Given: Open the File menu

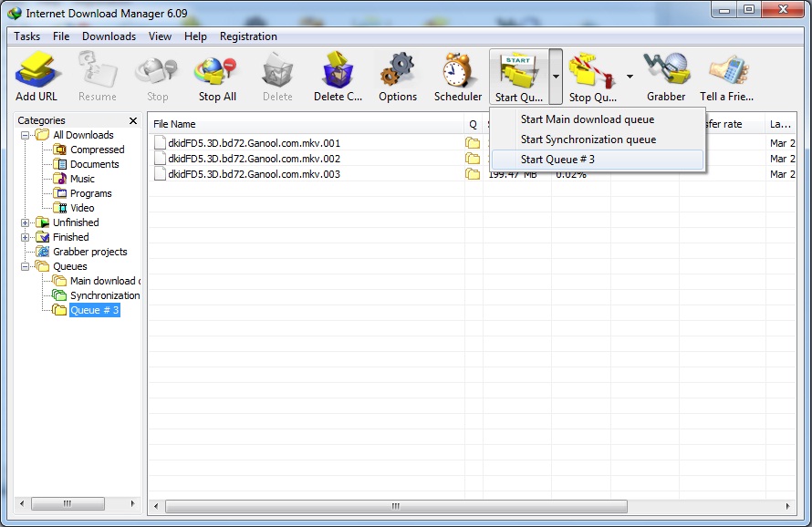Looking at the screenshot, I should [61, 36].
